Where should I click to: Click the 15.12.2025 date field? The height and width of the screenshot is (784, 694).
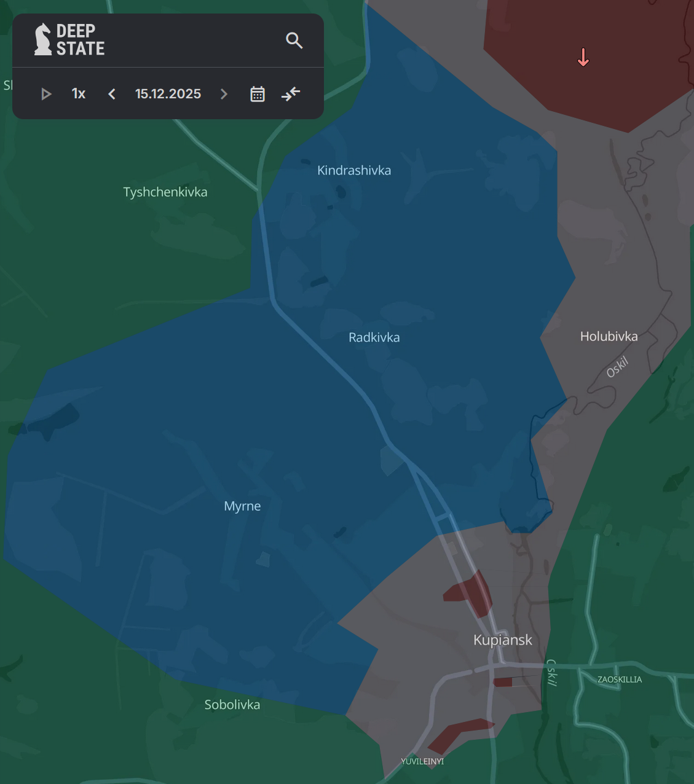[168, 94]
